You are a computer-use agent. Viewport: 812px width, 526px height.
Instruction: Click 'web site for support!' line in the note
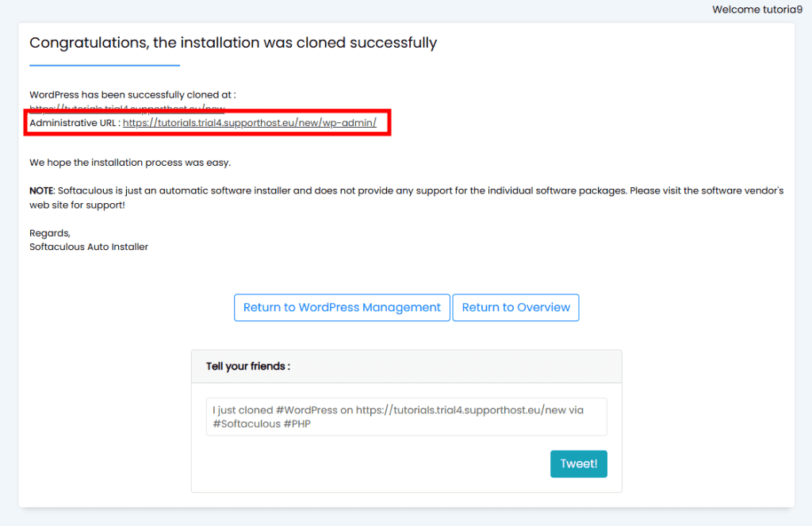click(x=77, y=205)
